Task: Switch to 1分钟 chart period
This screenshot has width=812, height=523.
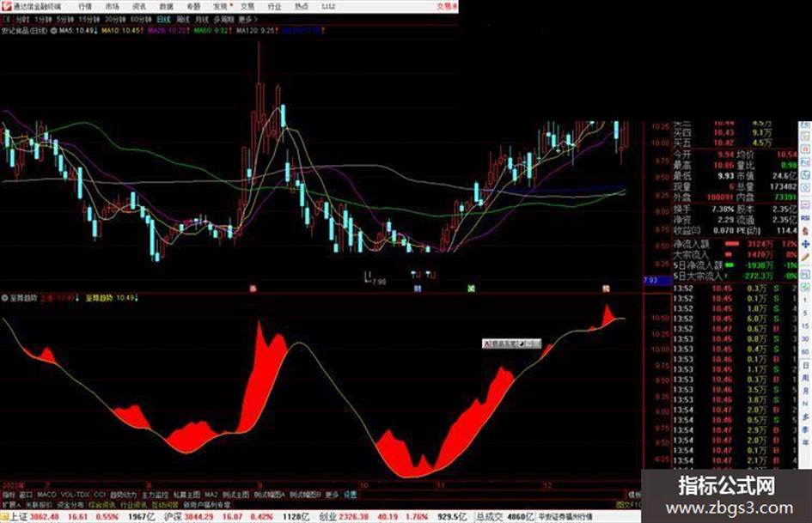Action: (x=43, y=20)
